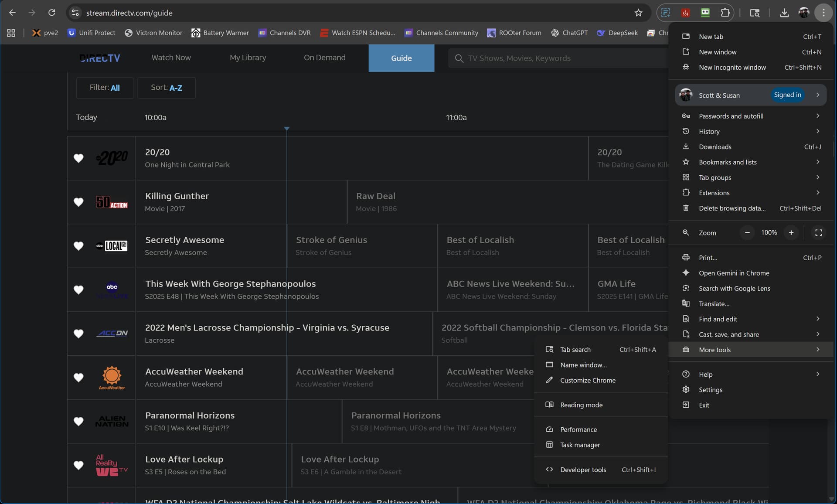Image resolution: width=837 pixels, height=504 pixels.
Task: Click the Extensions puzzle icon in toolbar
Action: click(725, 13)
